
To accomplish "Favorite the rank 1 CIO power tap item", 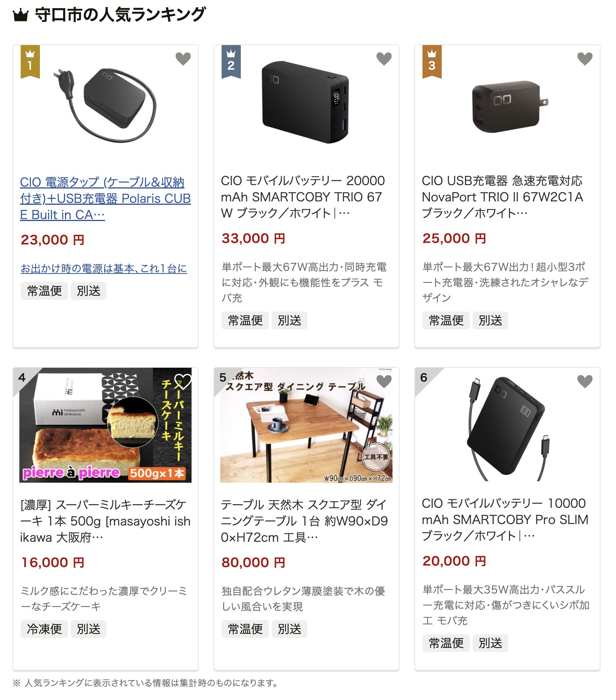I will pos(183,58).
